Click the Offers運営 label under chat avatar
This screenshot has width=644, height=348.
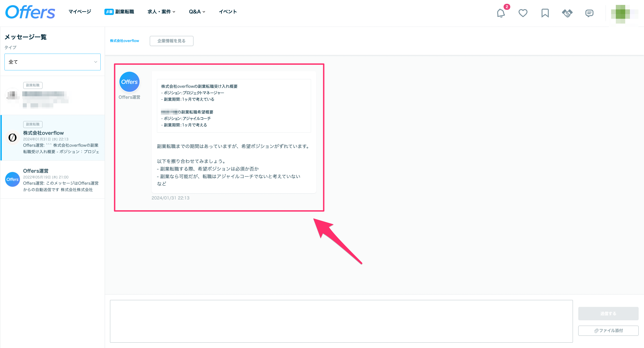pyautogui.click(x=129, y=97)
